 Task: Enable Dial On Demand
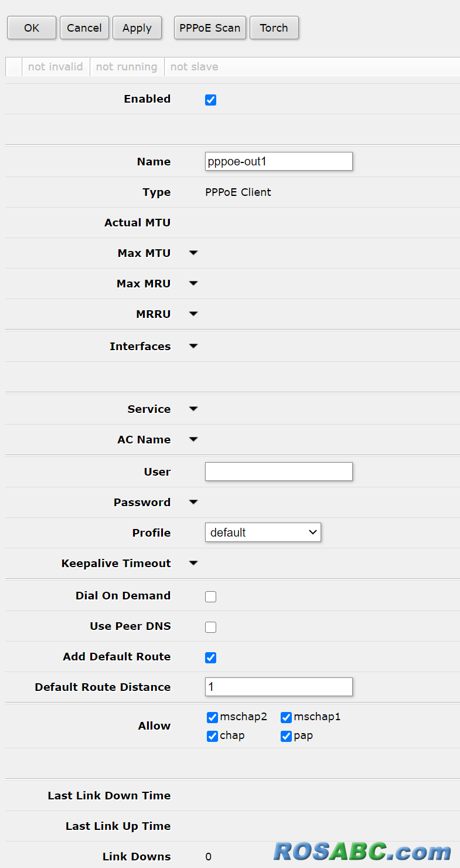211,596
